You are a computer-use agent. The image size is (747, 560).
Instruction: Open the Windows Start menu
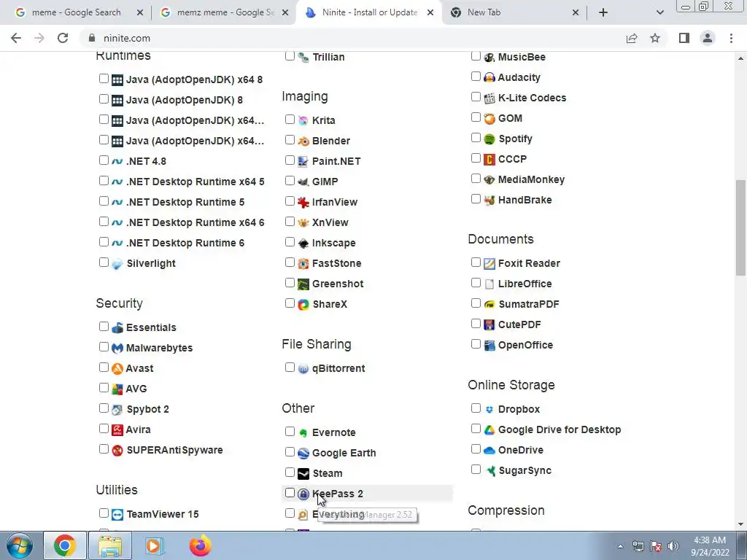(x=20, y=545)
